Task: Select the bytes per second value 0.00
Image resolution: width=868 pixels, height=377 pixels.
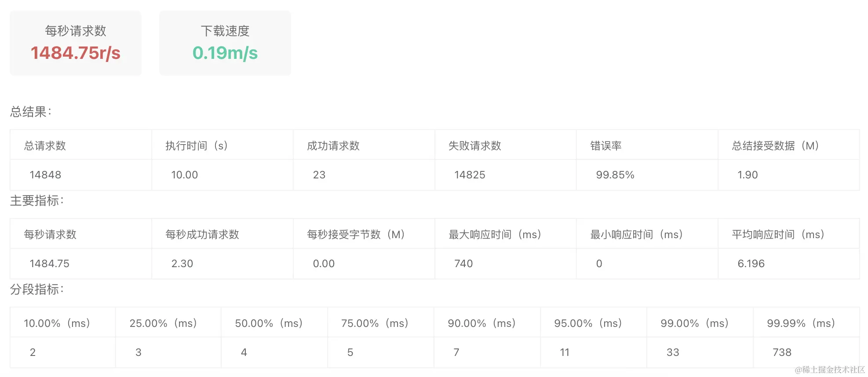Action: click(x=324, y=264)
